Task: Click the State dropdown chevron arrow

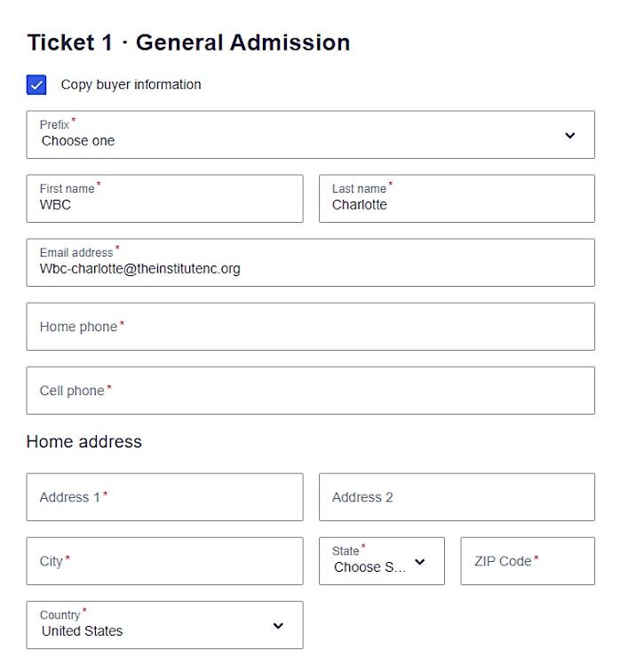Action: pyautogui.click(x=420, y=562)
